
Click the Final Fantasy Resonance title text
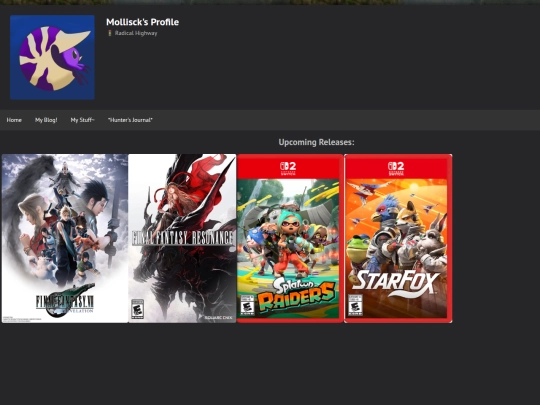coord(183,238)
